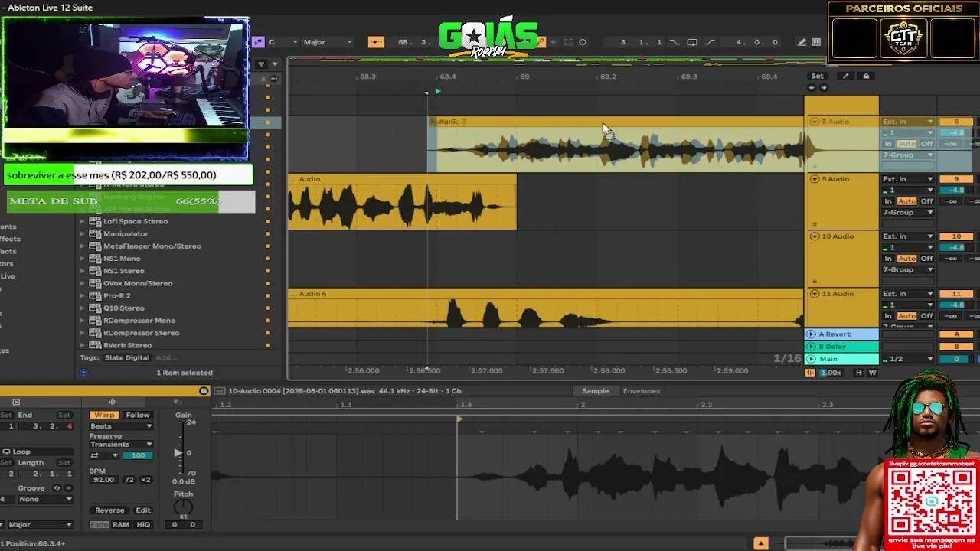Click the Arrangement Record circle button
The width and height of the screenshot is (980, 551).
pos(583,42)
